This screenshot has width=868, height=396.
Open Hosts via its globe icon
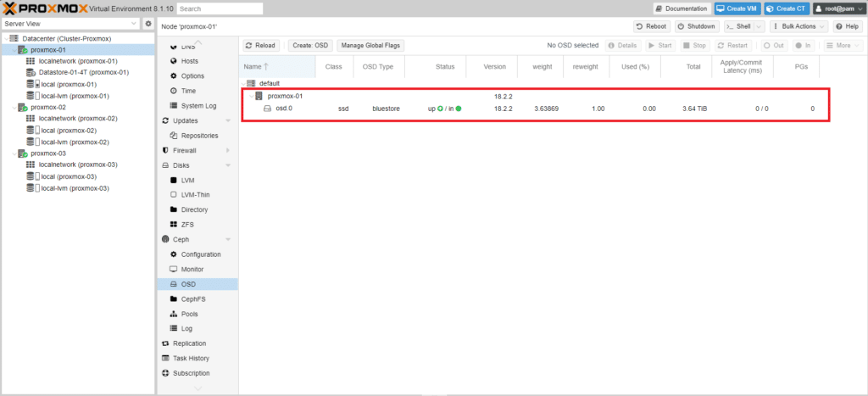click(x=174, y=61)
